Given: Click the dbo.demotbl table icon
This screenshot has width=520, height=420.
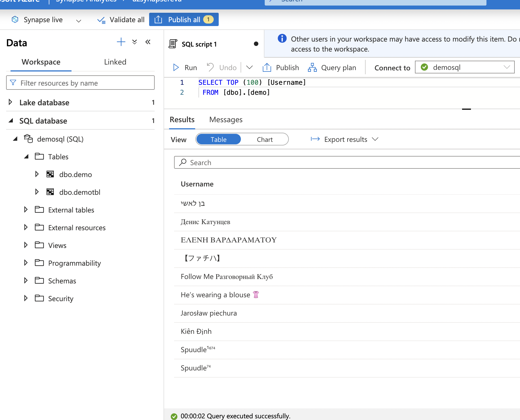Looking at the screenshot, I should pyautogui.click(x=50, y=192).
